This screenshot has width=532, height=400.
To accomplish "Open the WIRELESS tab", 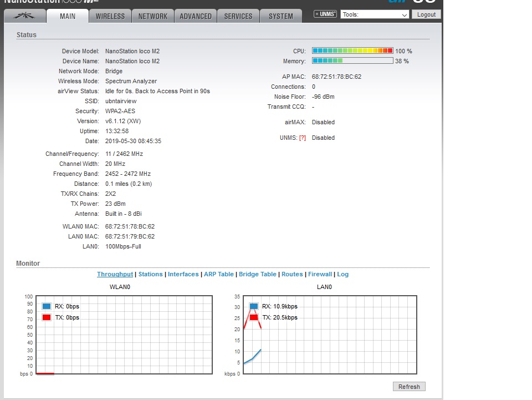I will [110, 16].
